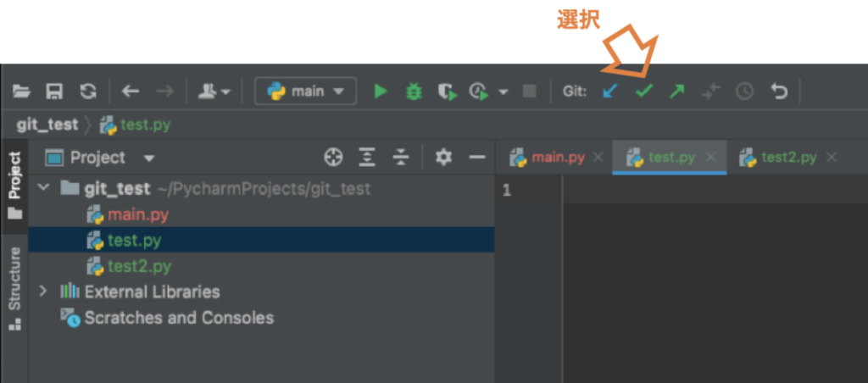Click the Git update project arrow
868x383 pixels.
tap(610, 92)
